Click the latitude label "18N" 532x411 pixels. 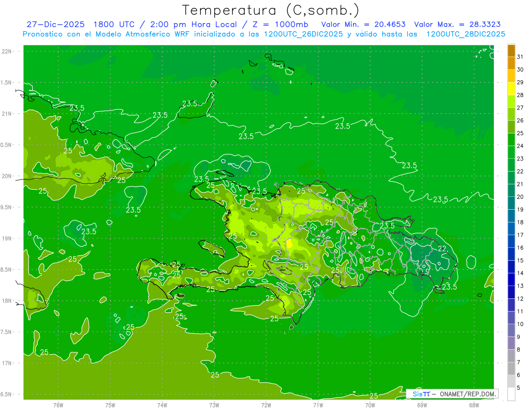[7, 301]
